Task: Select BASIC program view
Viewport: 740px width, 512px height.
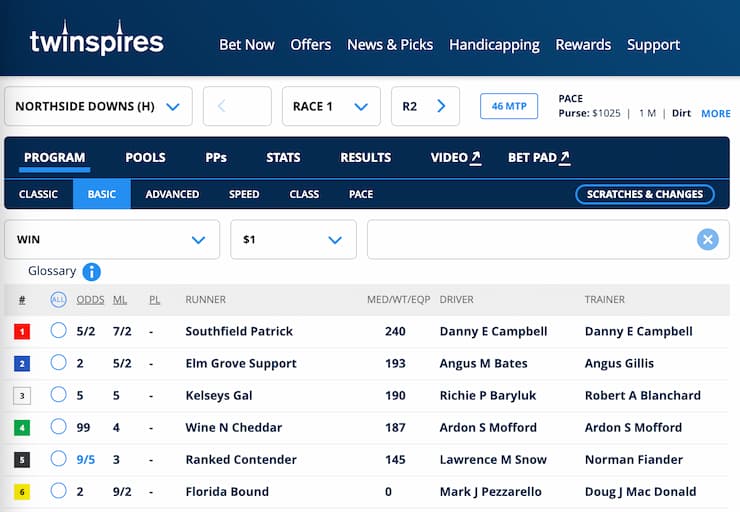Action: pyautogui.click(x=102, y=194)
